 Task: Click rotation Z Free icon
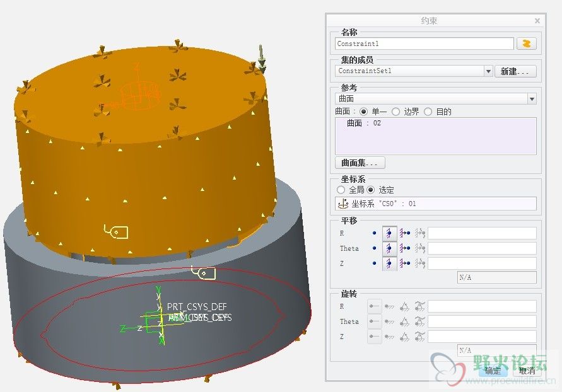click(x=375, y=337)
